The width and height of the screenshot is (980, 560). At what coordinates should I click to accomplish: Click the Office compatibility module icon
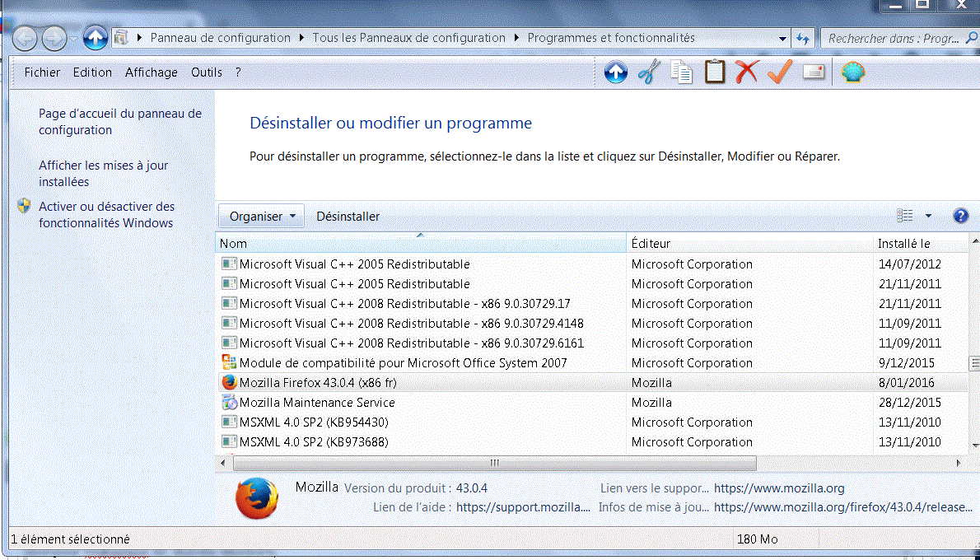tap(230, 362)
